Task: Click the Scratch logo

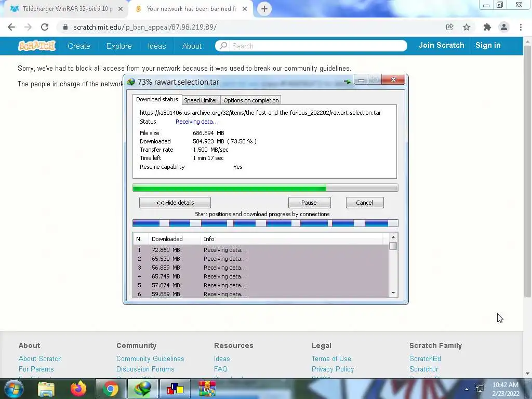Action: click(37, 46)
